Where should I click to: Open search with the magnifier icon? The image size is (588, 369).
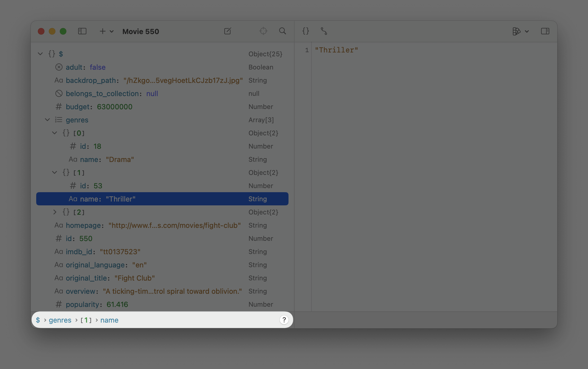coord(282,31)
